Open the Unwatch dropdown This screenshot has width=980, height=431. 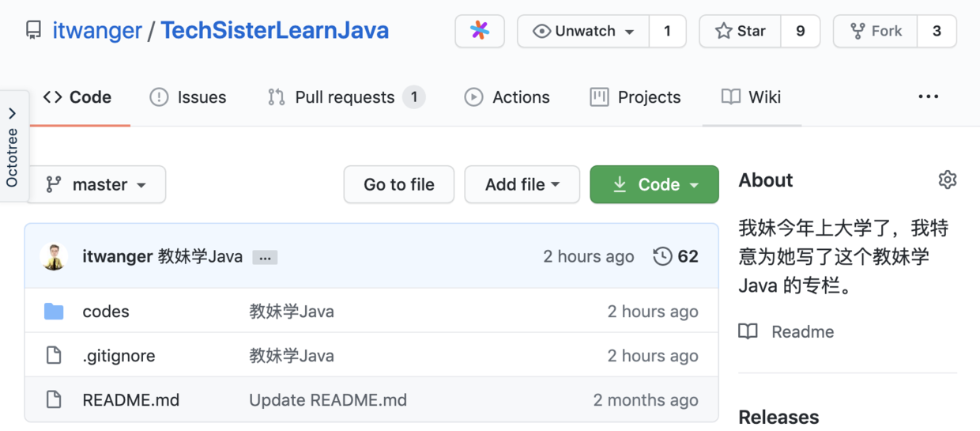583,31
